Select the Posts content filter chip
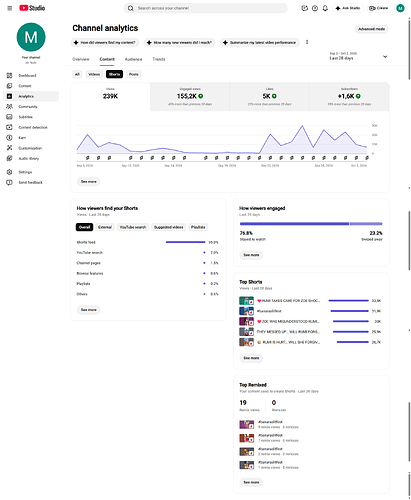The width and height of the screenshot is (411, 500). [x=134, y=74]
